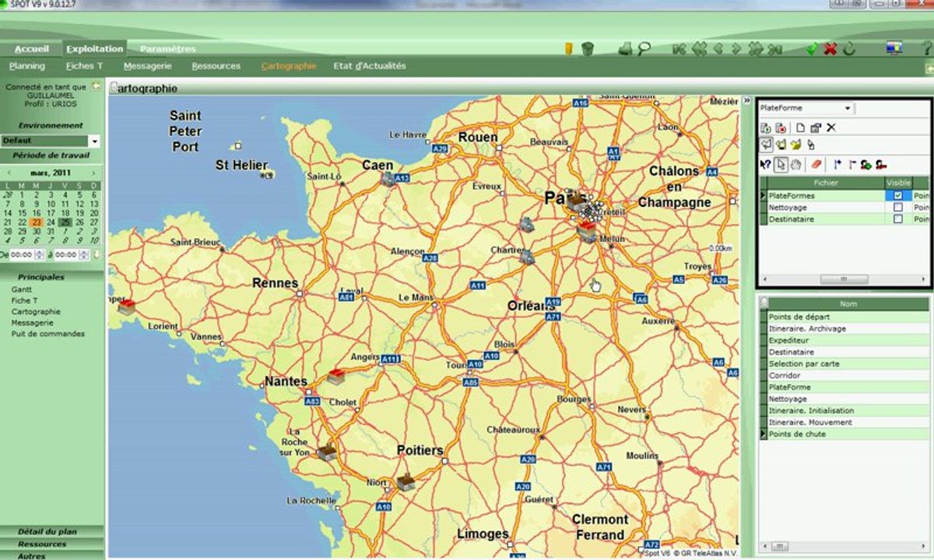Click the refresh circular arrow icon

point(849,48)
